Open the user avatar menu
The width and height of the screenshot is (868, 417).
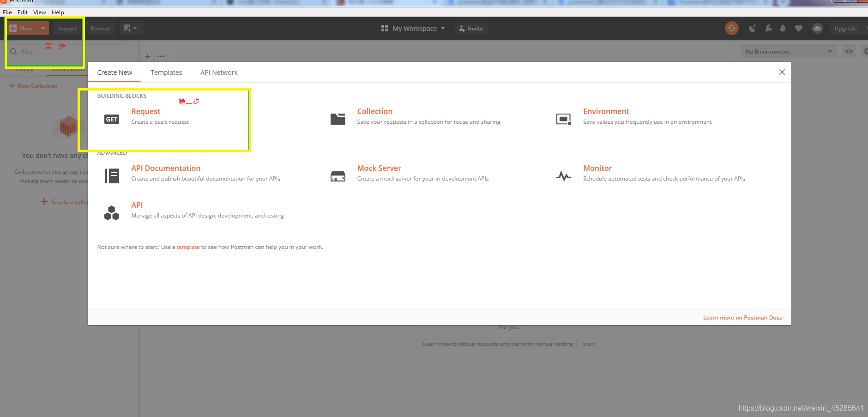[818, 28]
